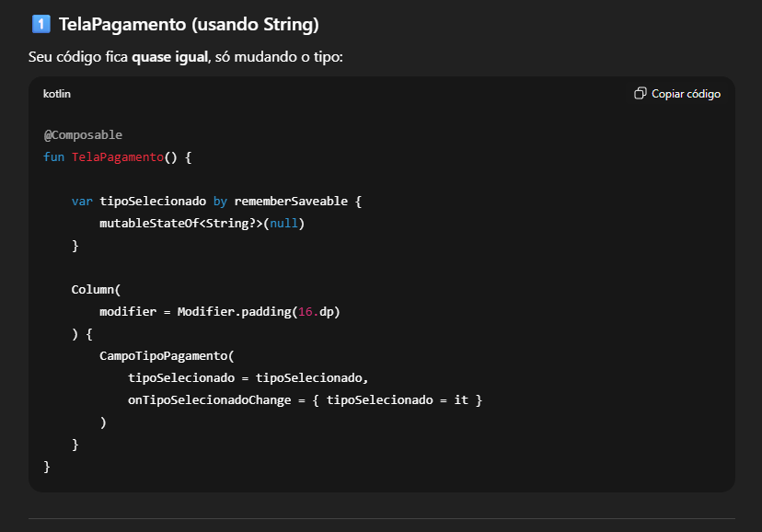762x532 pixels.
Task: Click the kotlin language label
Action: [57, 94]
